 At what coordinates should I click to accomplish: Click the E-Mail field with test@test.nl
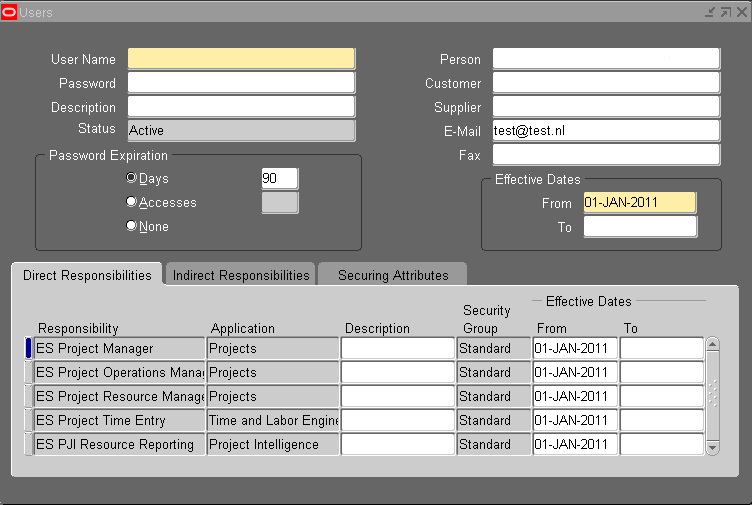(606, 130)
